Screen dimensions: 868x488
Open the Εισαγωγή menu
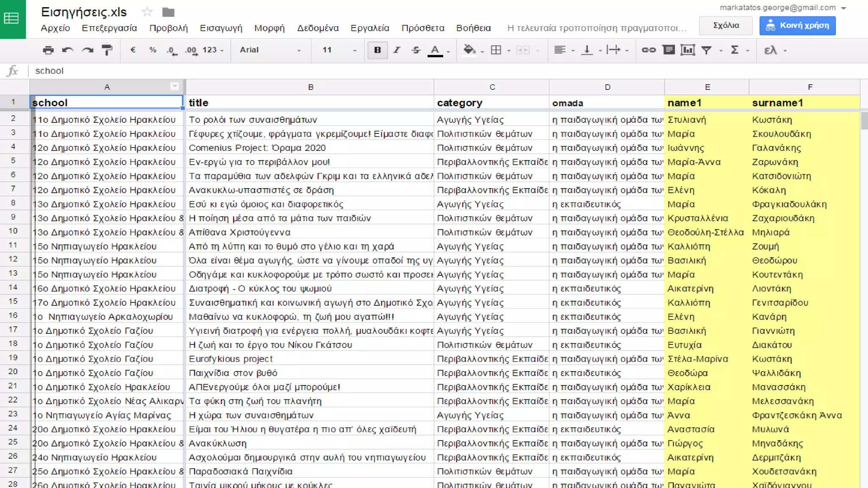221,28
